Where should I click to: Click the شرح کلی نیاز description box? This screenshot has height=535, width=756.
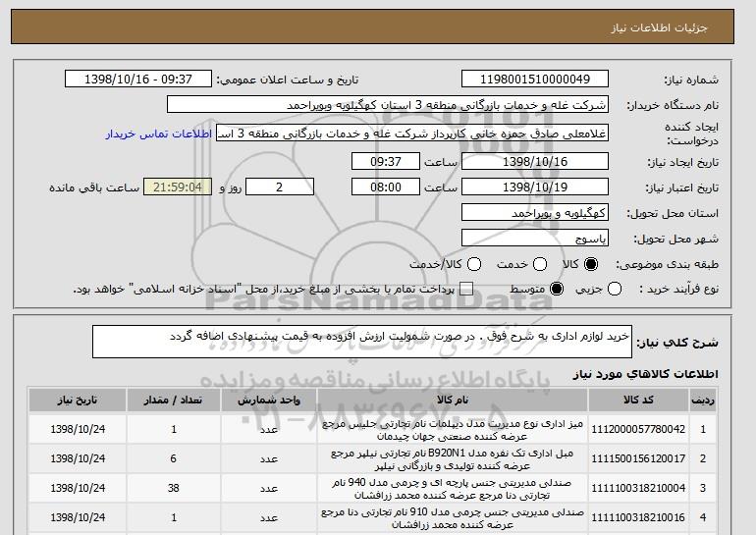click(362, 342)
